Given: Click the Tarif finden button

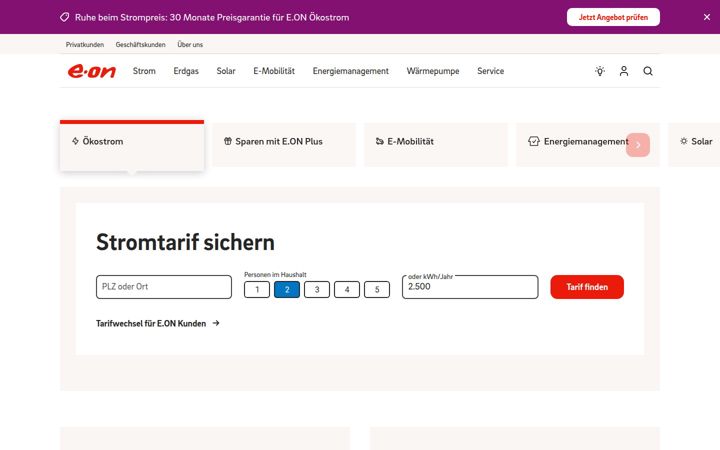Looking at the screenshot, I should tap(587, 287).
